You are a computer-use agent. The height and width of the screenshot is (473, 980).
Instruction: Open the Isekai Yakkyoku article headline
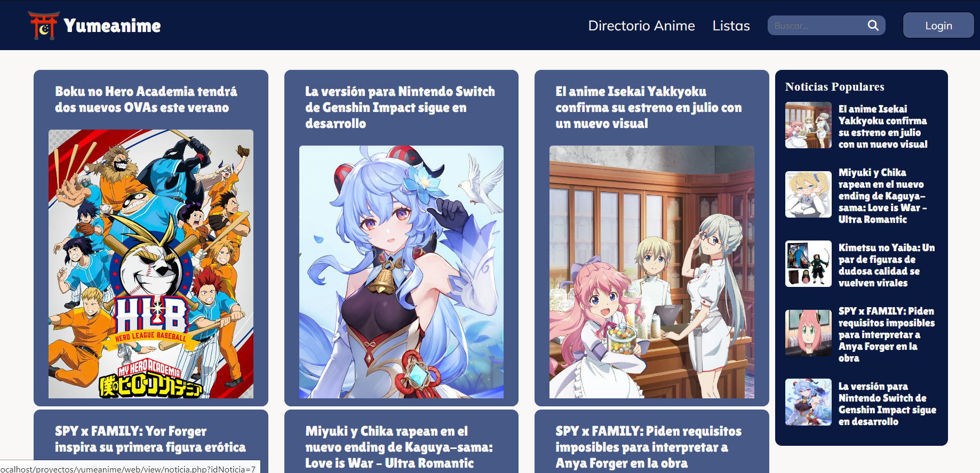pos(648,107)
